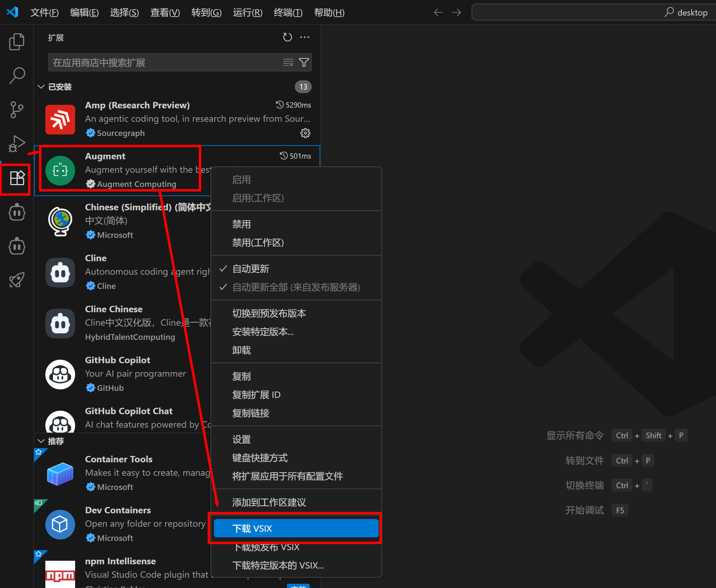Open the 终端(T) menu
716x588 pixels.
point(288,13)
